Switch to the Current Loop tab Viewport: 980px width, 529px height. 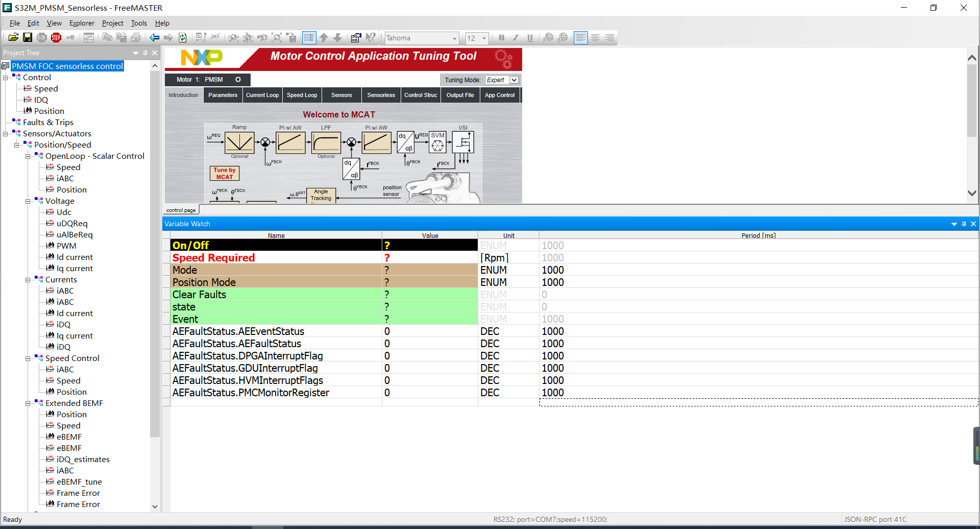[262, 95]
